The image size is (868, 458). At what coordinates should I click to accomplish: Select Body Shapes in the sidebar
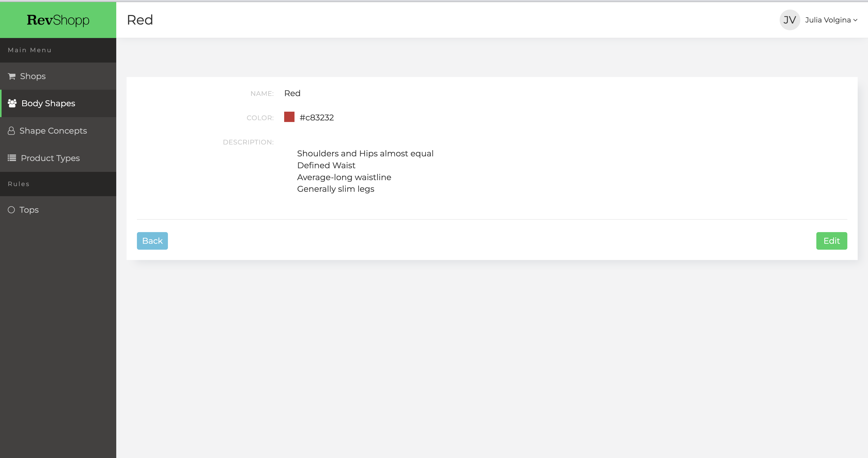click(x=58, y=103)
